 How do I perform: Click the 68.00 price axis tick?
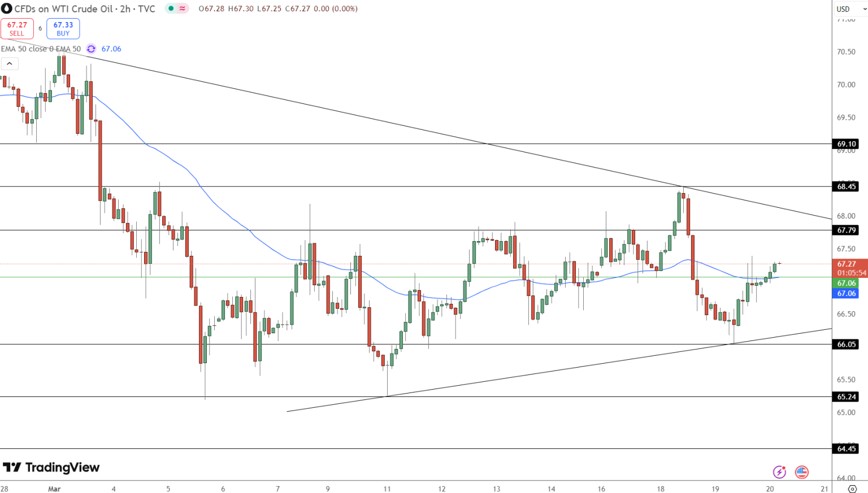coord(846,216)
